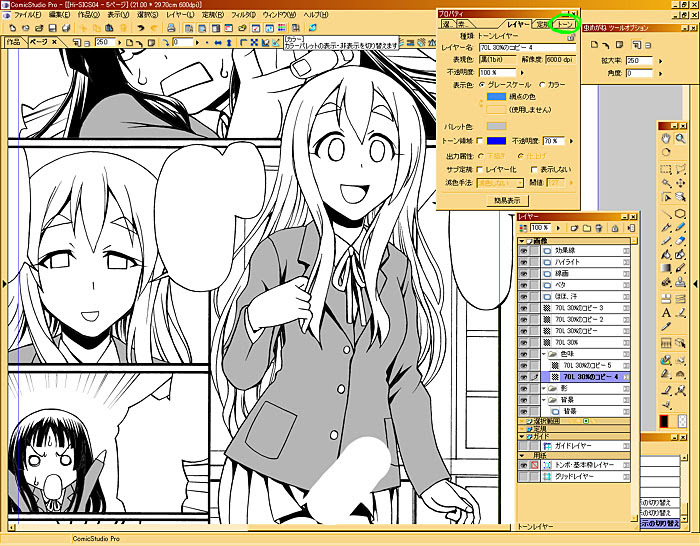Screen dimensions: 700x546
Task: Click the Print icon in the main toolbar
Action: pos(171,28)
